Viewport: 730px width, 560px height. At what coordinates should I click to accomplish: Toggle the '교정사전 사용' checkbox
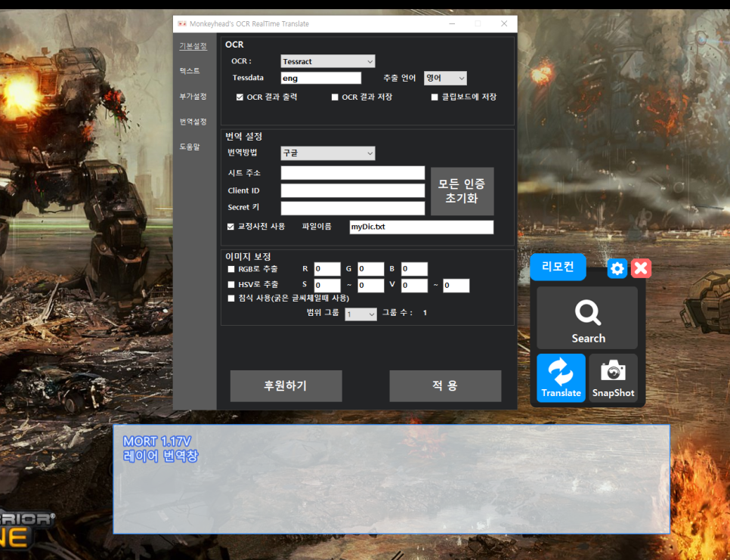(230, 227)
